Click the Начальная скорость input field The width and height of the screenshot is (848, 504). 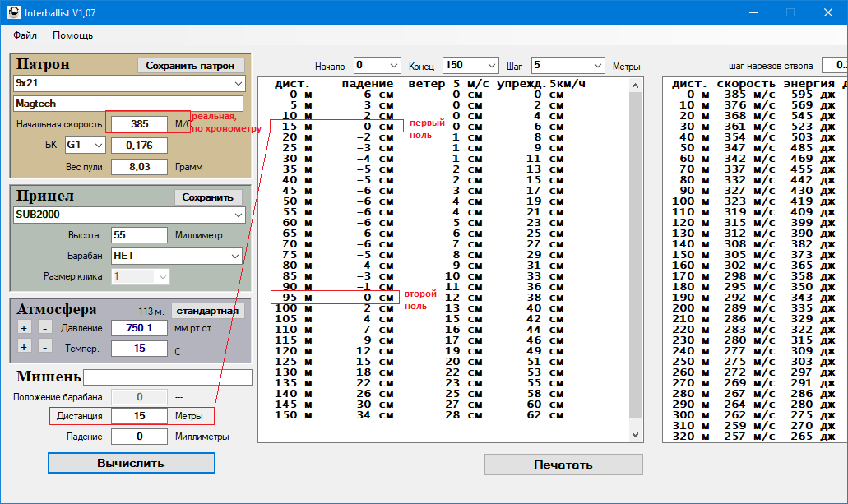click(x=139, y=123)
